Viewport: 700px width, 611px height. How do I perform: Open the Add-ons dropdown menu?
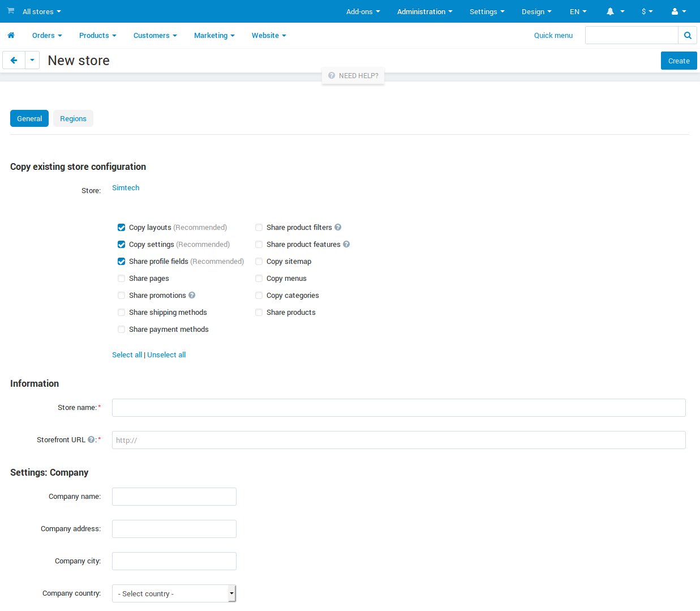click(x=363, y=11)
